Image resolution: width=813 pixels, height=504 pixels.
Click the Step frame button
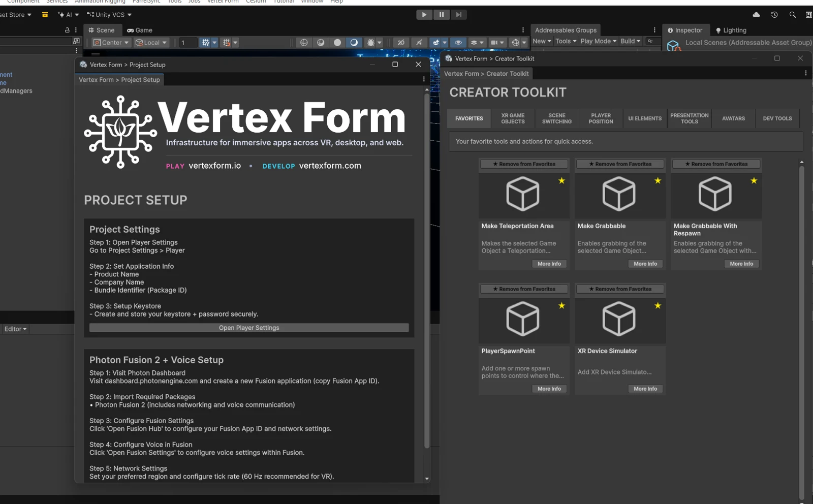[458, 15]
